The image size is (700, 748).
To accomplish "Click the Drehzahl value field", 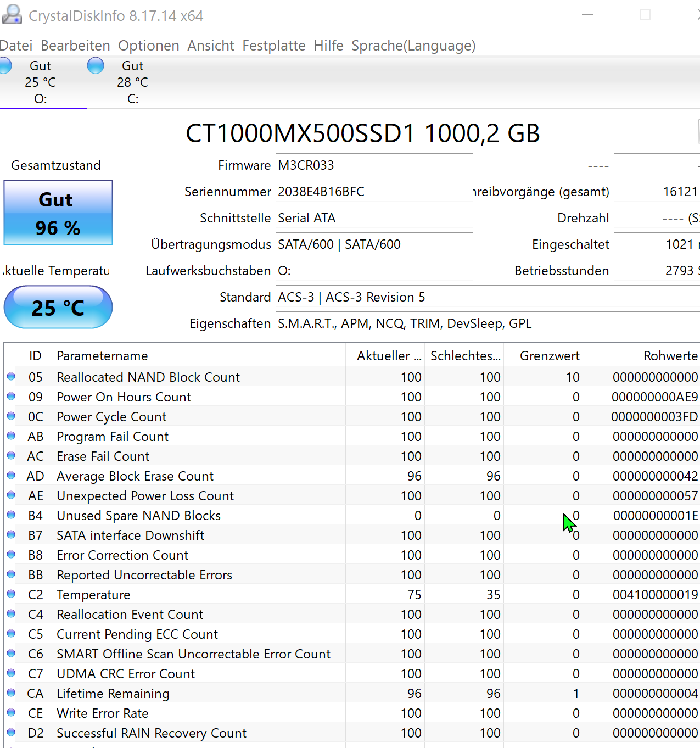I will [657, 217].
